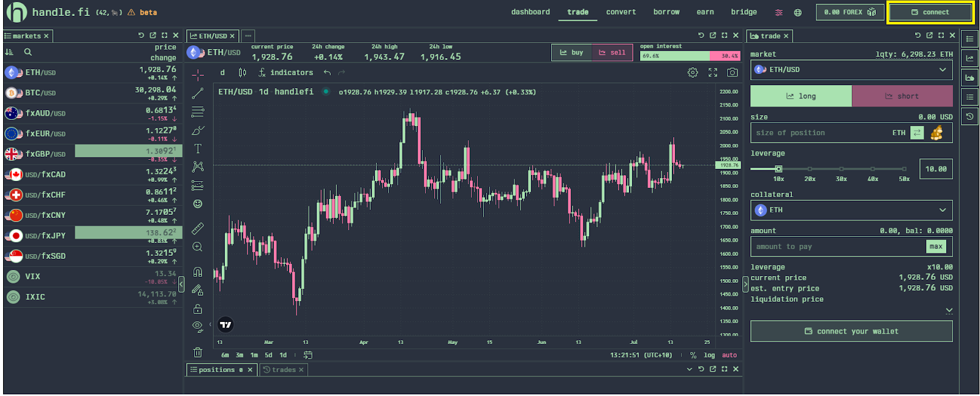Screen dimensions: 980x396
Task: Open the emoji icons tool
Action: (x=197, y=204)
